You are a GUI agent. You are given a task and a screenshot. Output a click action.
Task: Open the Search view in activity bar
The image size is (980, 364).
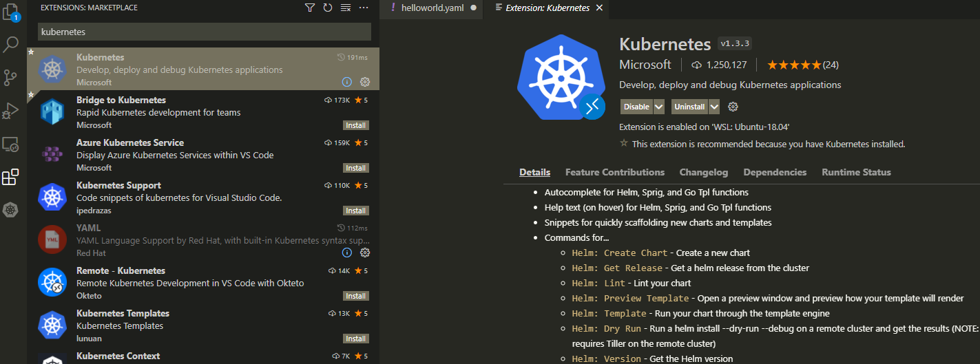(x=10, y=45)
